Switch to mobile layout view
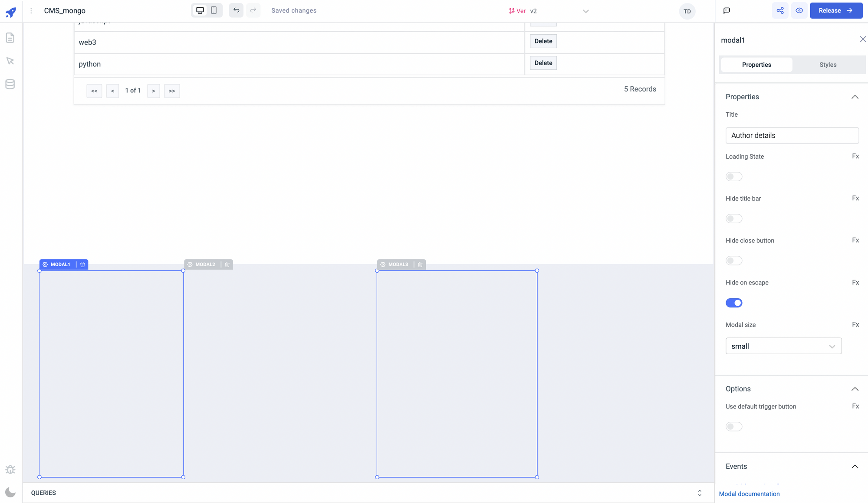Image resolution: width=868 pixels, height=503 pixels. (x=214, y=10)
